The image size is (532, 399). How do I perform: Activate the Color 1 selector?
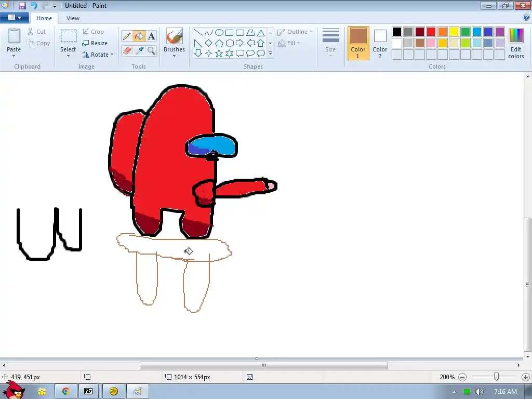point(358,43)
